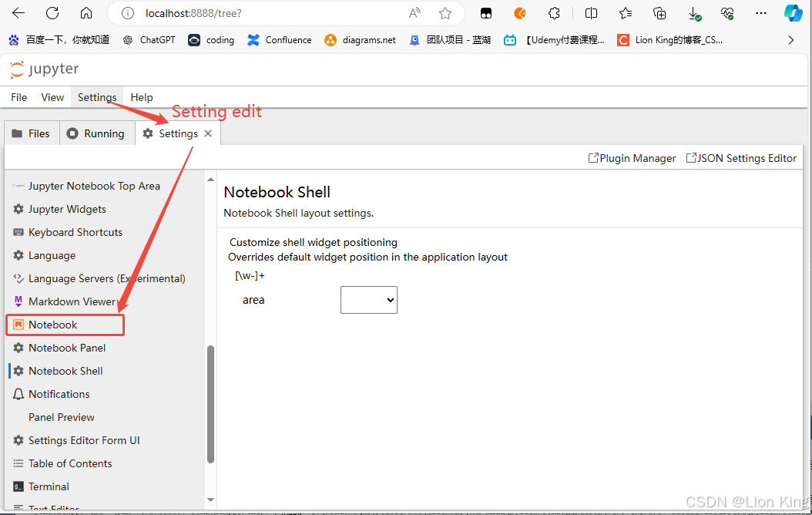Open Copilot icon in browser corner
This screenshot has height=515, width=812.
point(793,13)
